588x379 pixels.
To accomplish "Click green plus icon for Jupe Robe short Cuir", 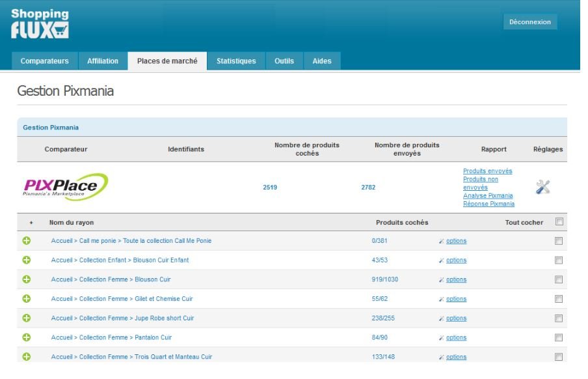I will tap(27, 318).
